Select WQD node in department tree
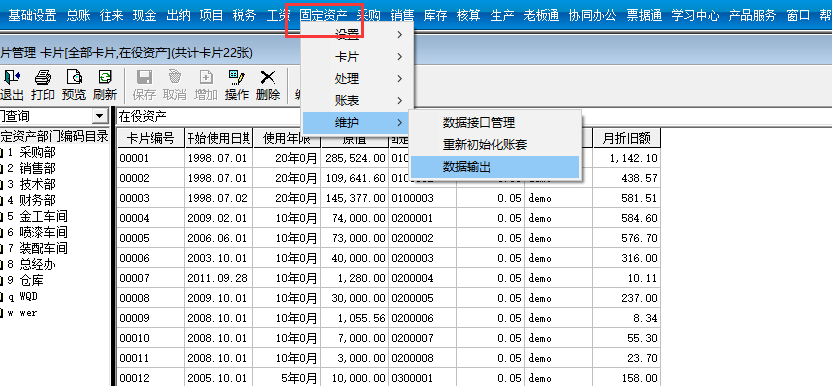This screenshot has height=386, width=832. pyautogui.click(x=28, y=296)
